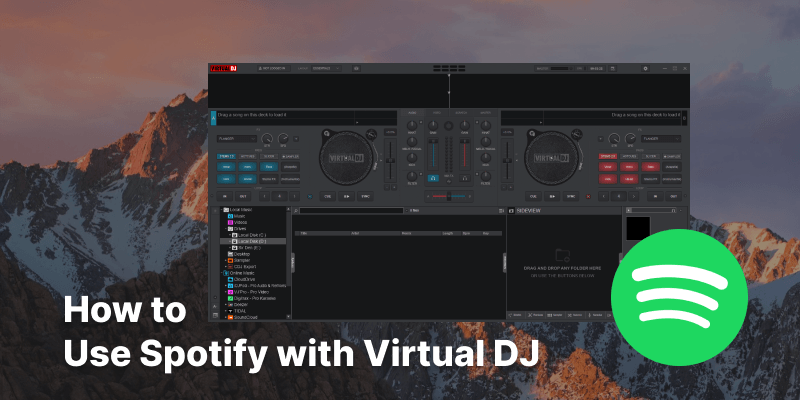Click the browser search input field
This screenshot has width=800, height=400.
pos(352,211)
